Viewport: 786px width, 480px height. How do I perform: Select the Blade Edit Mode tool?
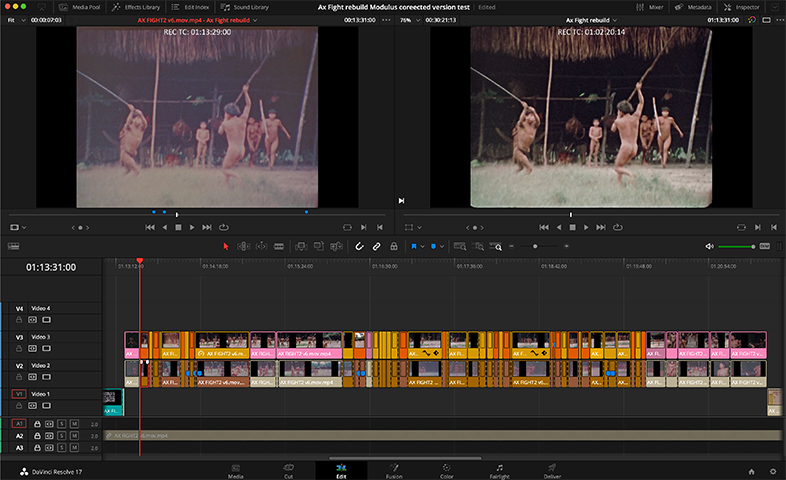(279, 246)
